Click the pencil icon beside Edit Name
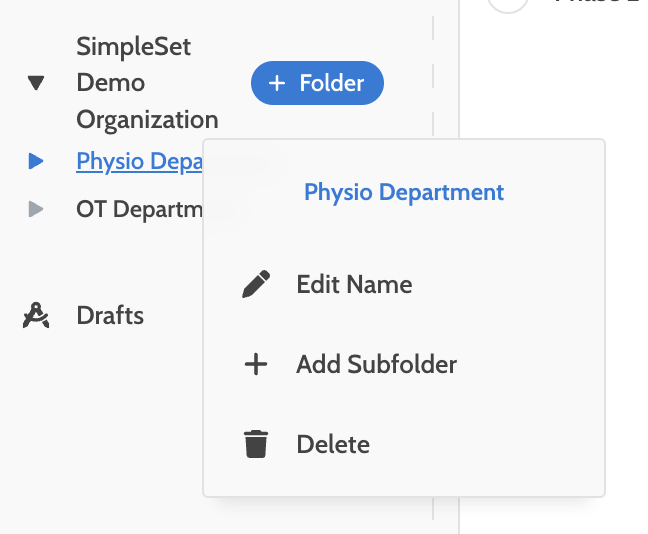Viewport: 648px width, 534px height. pos(256,285)
